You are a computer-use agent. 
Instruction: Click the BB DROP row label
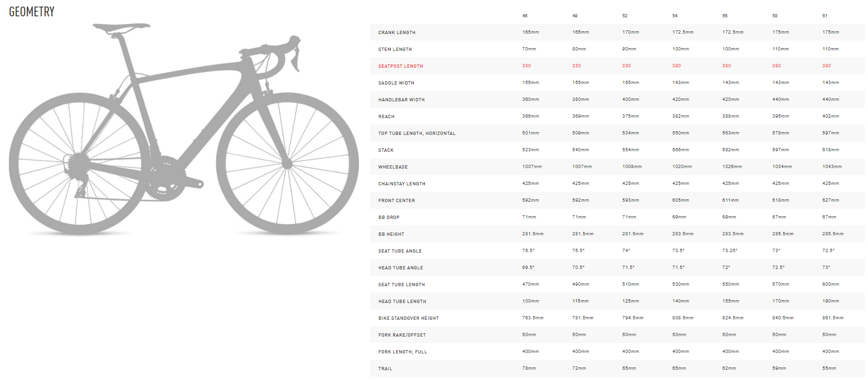[x=388, y=218]
